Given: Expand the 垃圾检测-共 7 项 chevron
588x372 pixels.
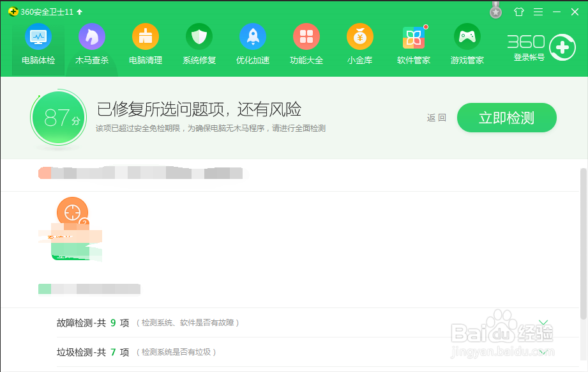Looking at the screenshot, I should pos(543,352).
